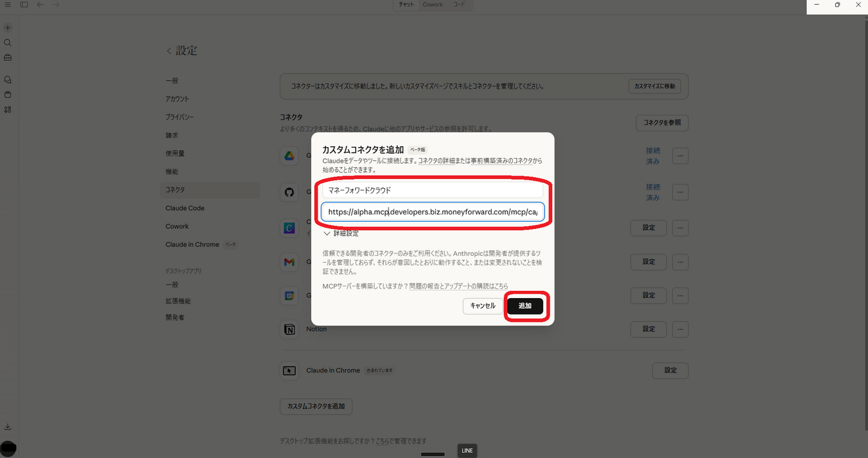The image size is (868, 458).
Task: Click 設定 button for Notion row
Action: pyautogui.click(x=649, y=329)
